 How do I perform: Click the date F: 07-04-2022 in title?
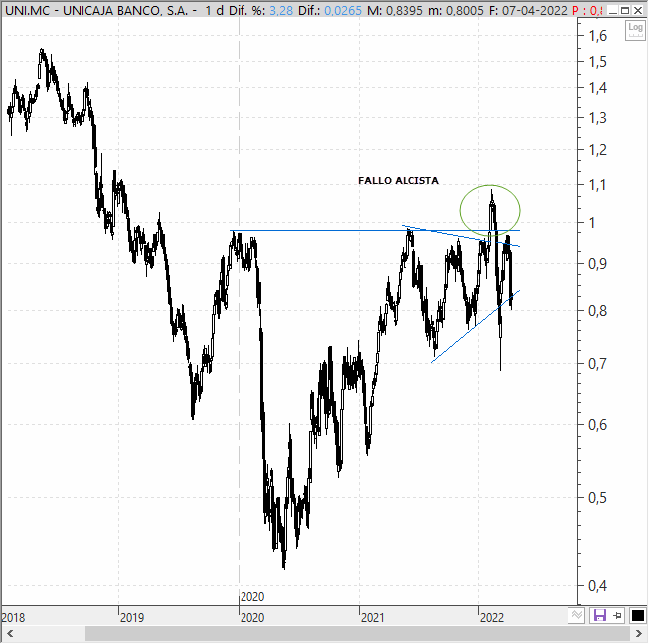(528, 10)
